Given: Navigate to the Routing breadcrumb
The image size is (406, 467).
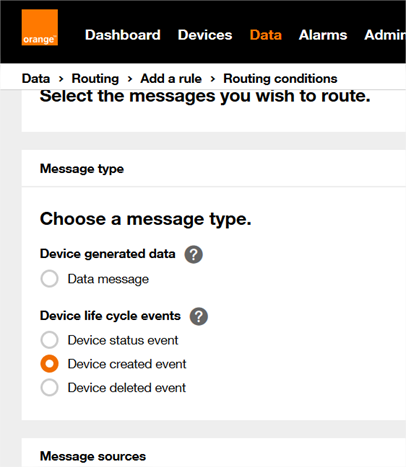Looking at the screenshot, I should click(x=95, y=79).
